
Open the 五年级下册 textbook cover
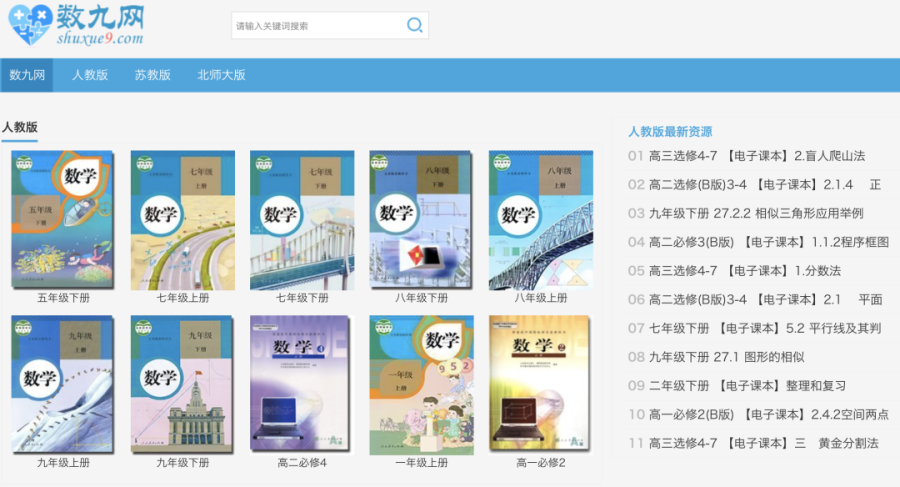coord(63,220)
